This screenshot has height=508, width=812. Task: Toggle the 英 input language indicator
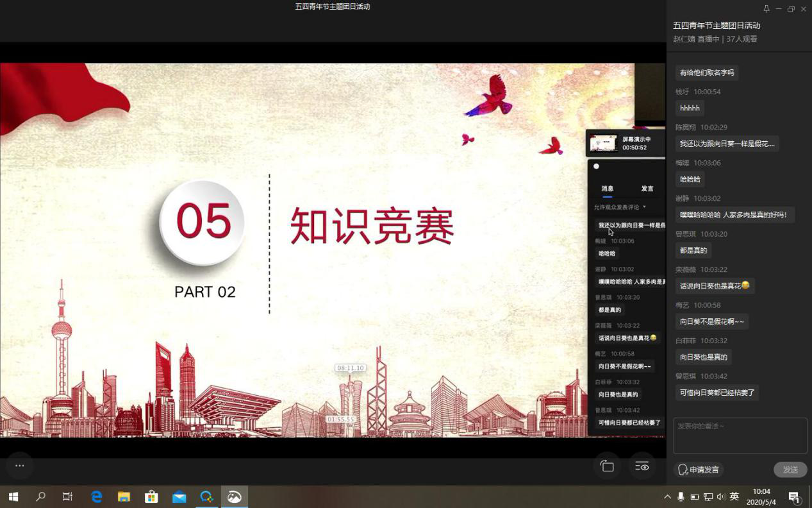[734, 496]
